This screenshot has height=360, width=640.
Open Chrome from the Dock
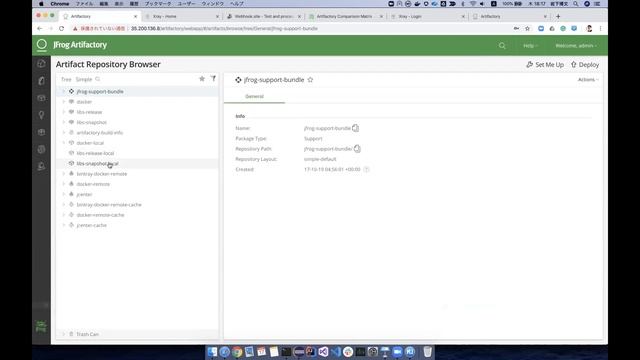(x=237, y=351)
